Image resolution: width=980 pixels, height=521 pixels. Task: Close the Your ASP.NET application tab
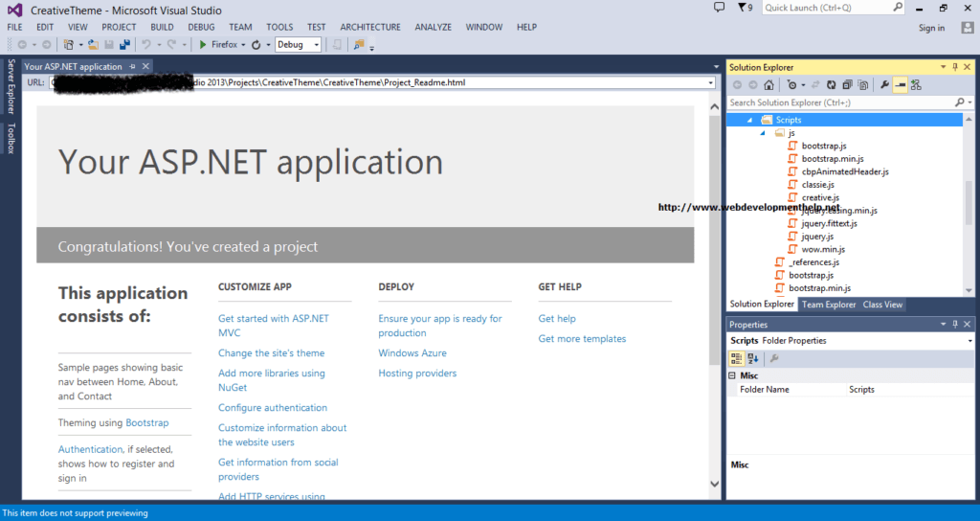click(145, 66)
